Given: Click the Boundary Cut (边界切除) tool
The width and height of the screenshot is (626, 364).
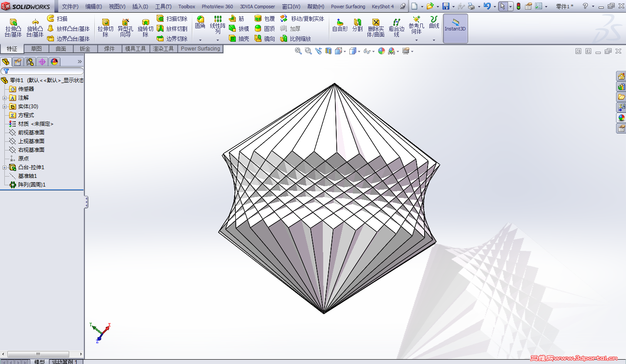Looking at the screenshot, I should click(x=172, y=39).
